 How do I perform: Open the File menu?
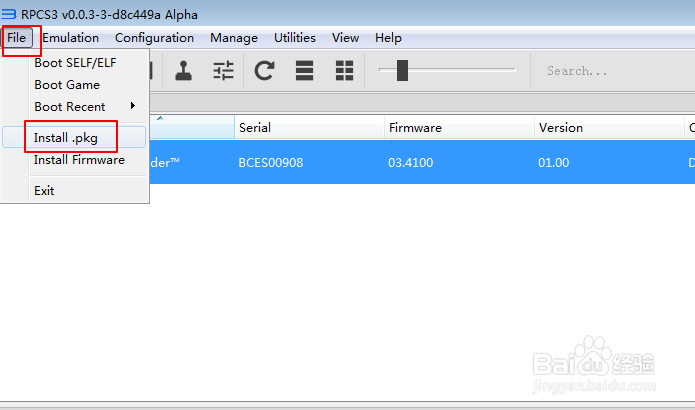tap(16, 38)
